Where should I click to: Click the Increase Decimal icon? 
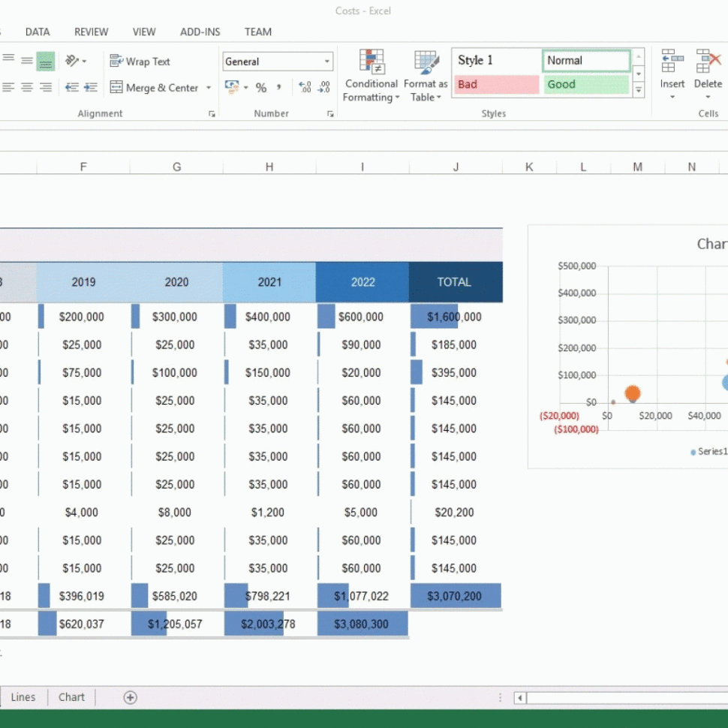[305, 88]
